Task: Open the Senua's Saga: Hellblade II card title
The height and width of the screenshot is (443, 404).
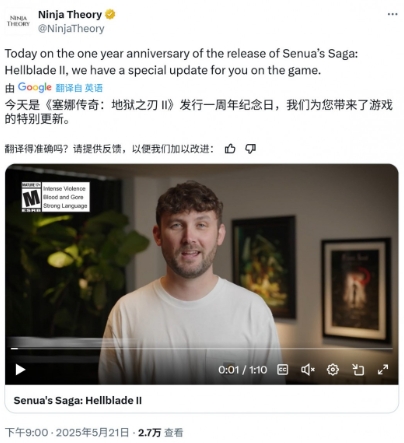Action: coord(77,400)
